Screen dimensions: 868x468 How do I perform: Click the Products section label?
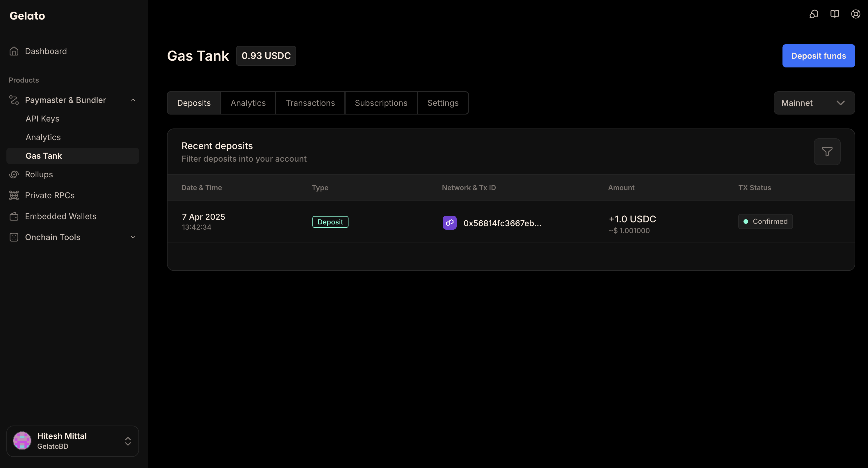24,80
